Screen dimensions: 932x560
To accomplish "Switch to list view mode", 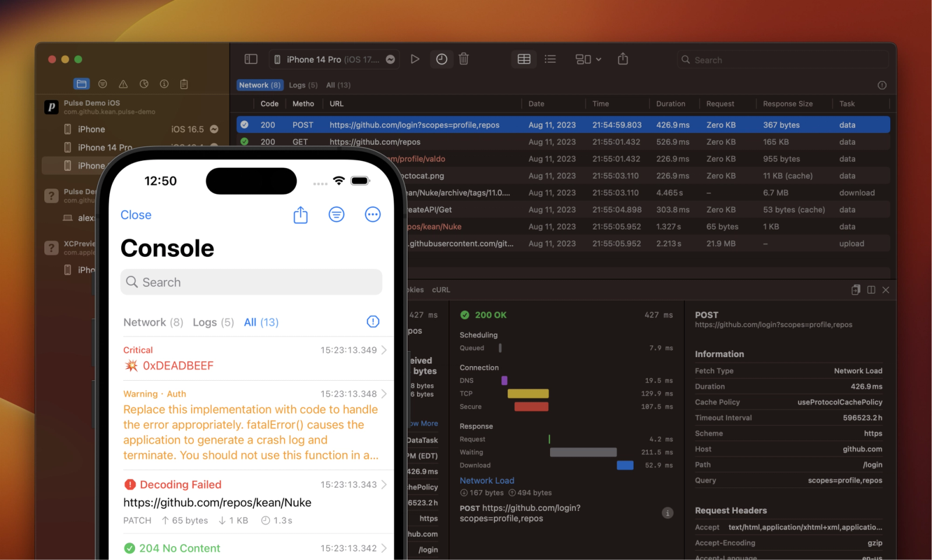I will (x=550, y=59).
